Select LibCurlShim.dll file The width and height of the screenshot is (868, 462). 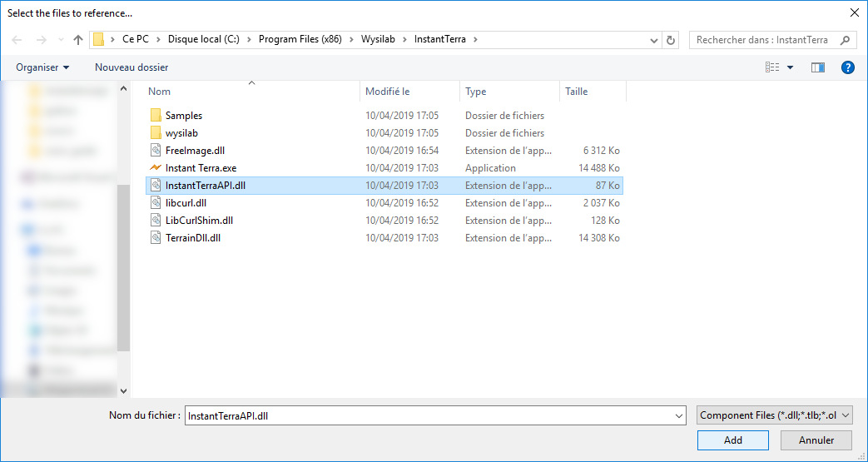[199, 221]
